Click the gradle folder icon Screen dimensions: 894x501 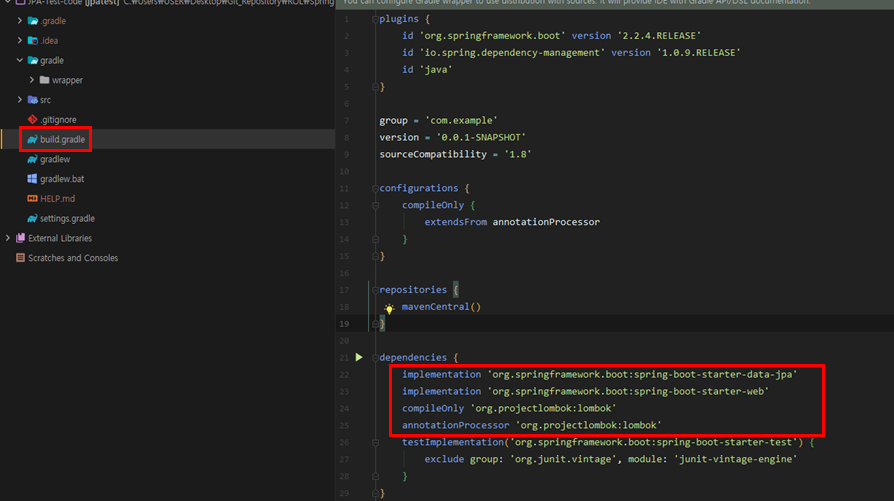[x=33, y=60]
